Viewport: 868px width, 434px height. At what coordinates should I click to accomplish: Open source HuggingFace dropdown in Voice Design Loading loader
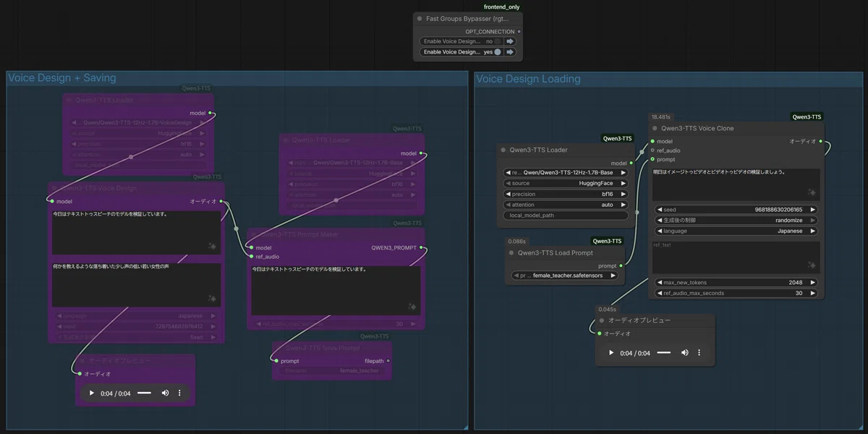point(566,184)
